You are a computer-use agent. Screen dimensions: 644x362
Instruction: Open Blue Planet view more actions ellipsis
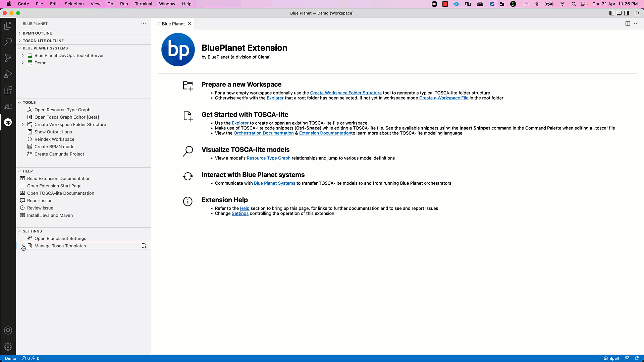tap(144, 24)
